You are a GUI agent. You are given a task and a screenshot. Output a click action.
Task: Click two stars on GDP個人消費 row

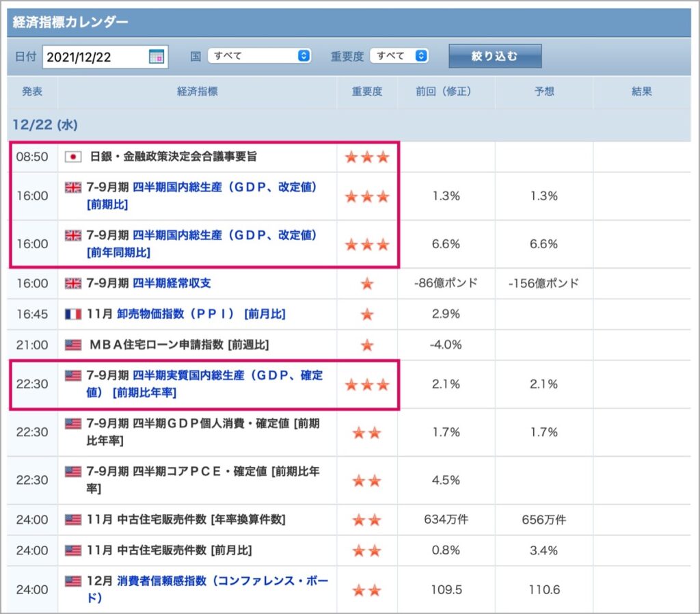[367, 433]
